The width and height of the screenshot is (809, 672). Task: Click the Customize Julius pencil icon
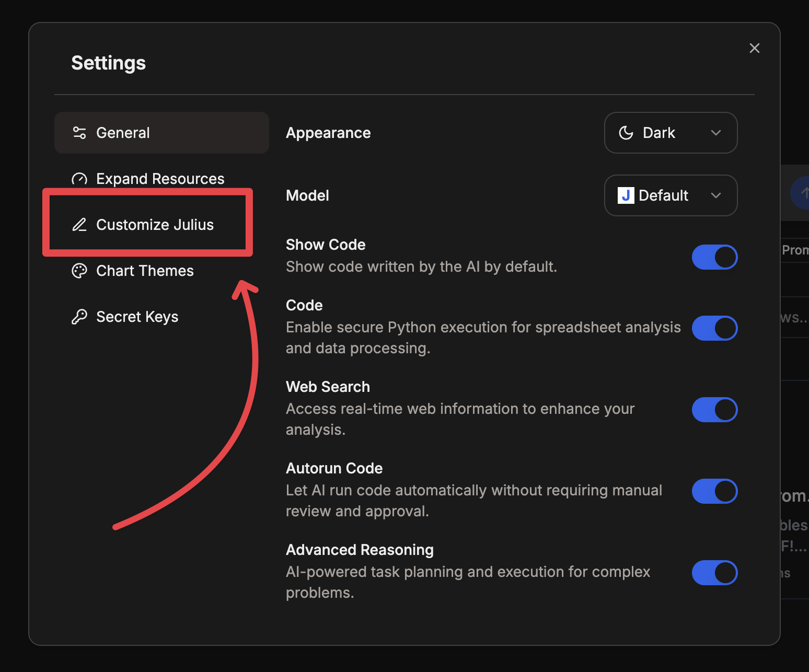click(79, 225)
